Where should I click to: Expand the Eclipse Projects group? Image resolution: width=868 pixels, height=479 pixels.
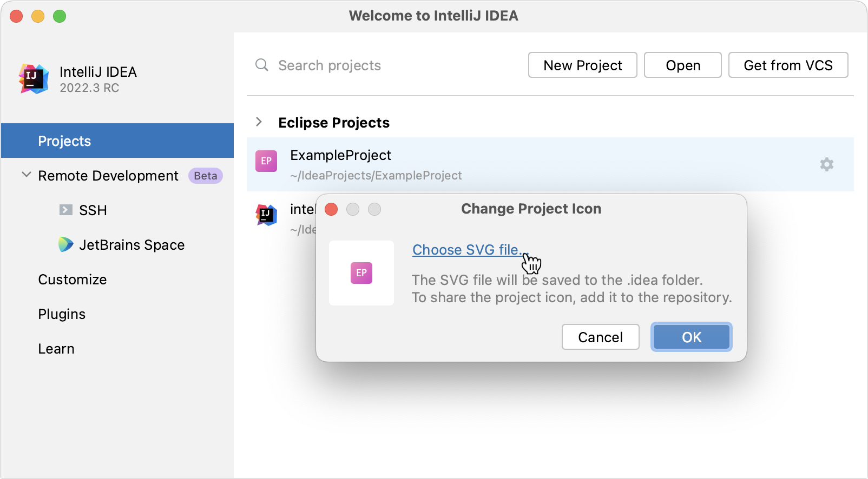click(x=259, y=122)
